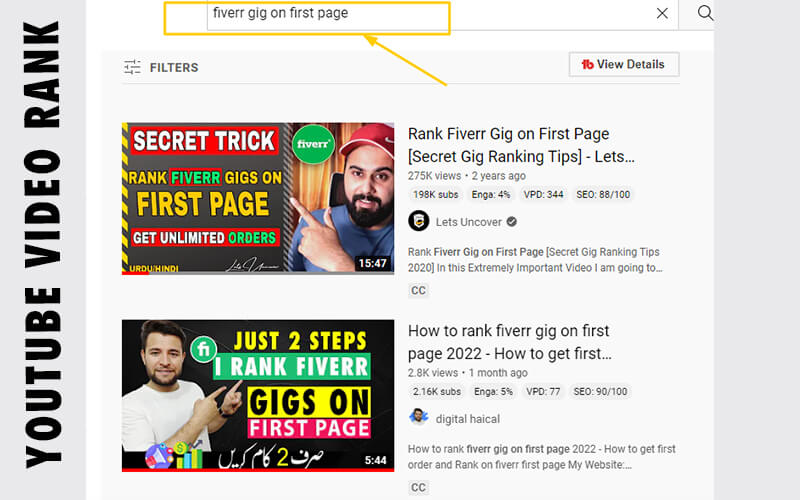Screen dimensions: 800x500
Task: Open title Rank Fiverr Gig on First Page
Action: click(x=521, y=145)
